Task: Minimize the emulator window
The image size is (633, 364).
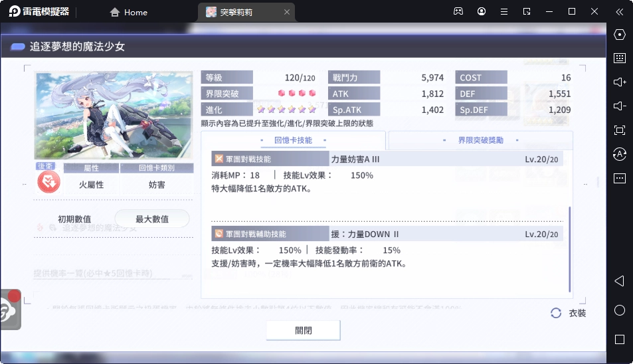Action: (549, 12)
